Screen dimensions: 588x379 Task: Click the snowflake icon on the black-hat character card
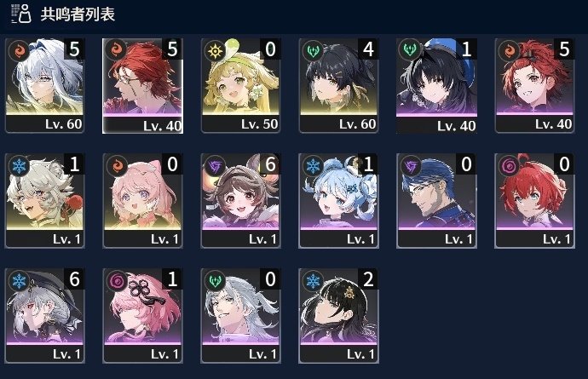pyautogui.click(x=19, y=281)
